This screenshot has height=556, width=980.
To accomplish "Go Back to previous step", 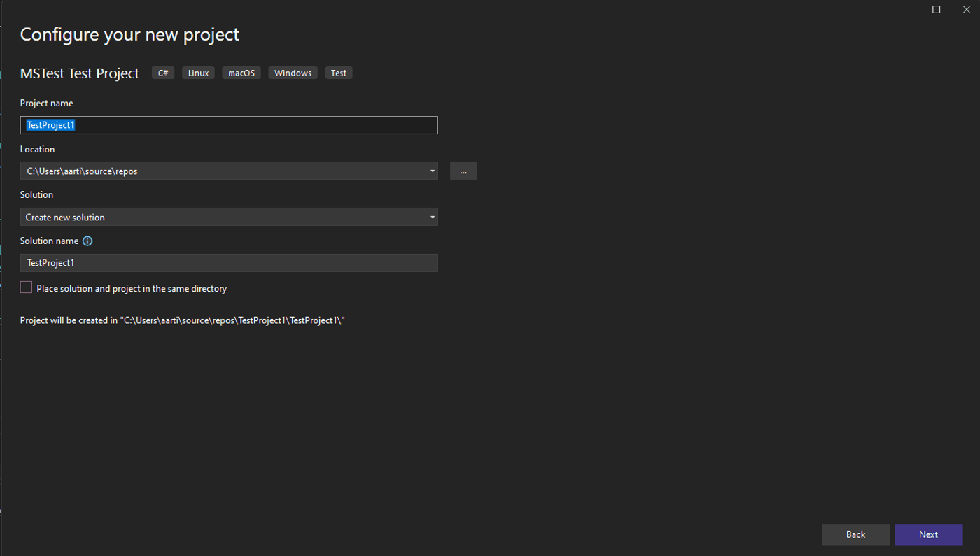I will [x=855, y=534].
